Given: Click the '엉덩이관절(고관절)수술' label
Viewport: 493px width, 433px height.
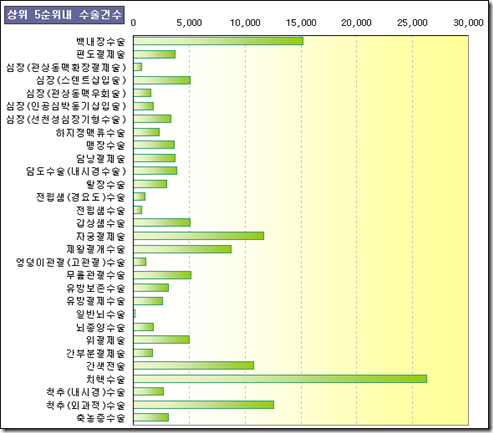Looking at the screenshot, I should pyautogui.click(x=70, y=262).
